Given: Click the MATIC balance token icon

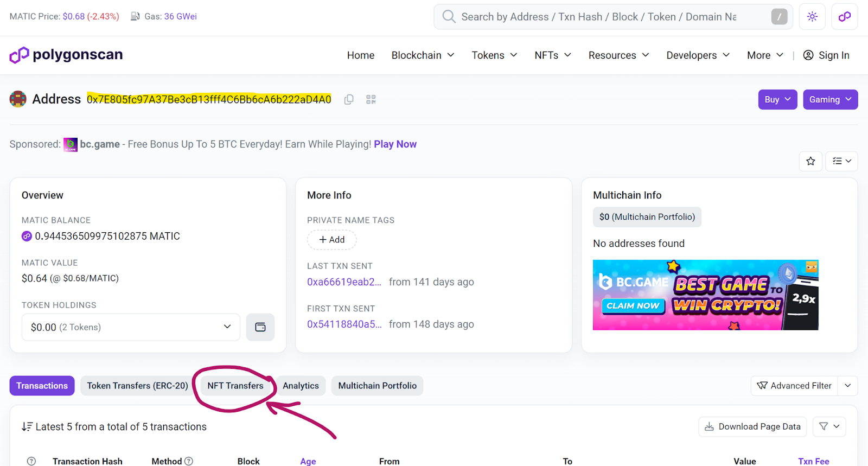Looking at the screenshot, I should pos(27,237).
